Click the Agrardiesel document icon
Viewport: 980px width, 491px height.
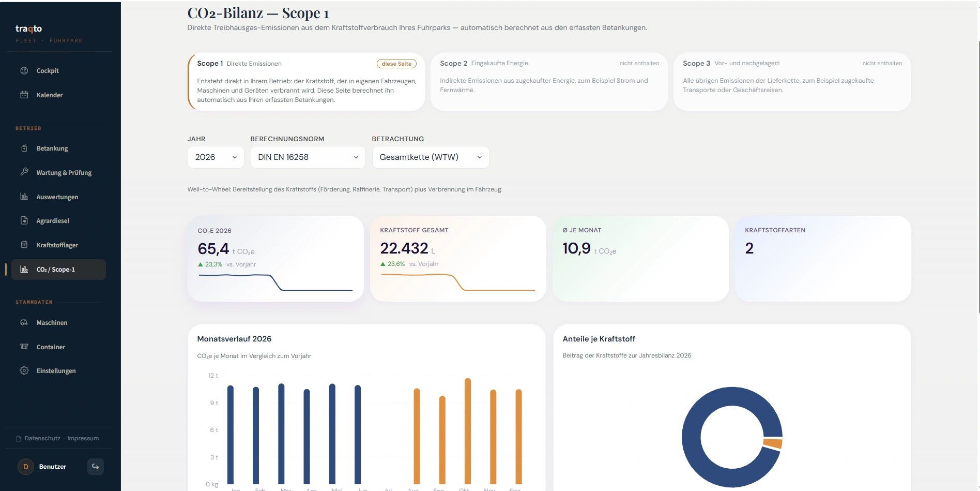click(x=24, y=220)
